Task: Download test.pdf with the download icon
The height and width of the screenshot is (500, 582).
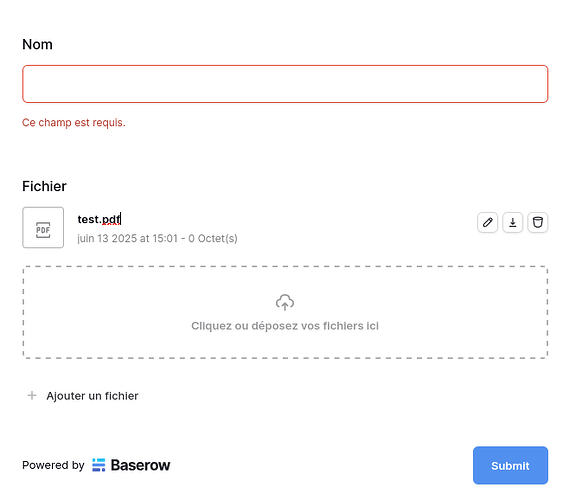Action: point(513,222)
